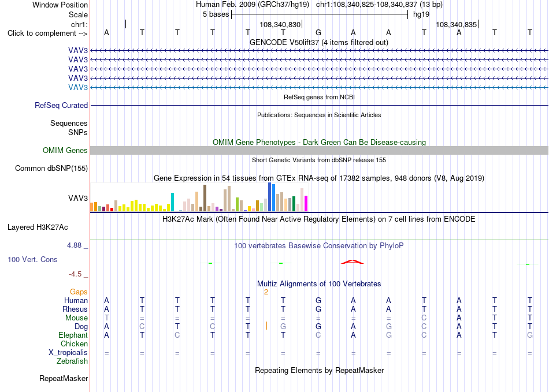Click the light blue VAV3 transcript arrow line
Screen dimensions: 549x392
click(319, 87)
